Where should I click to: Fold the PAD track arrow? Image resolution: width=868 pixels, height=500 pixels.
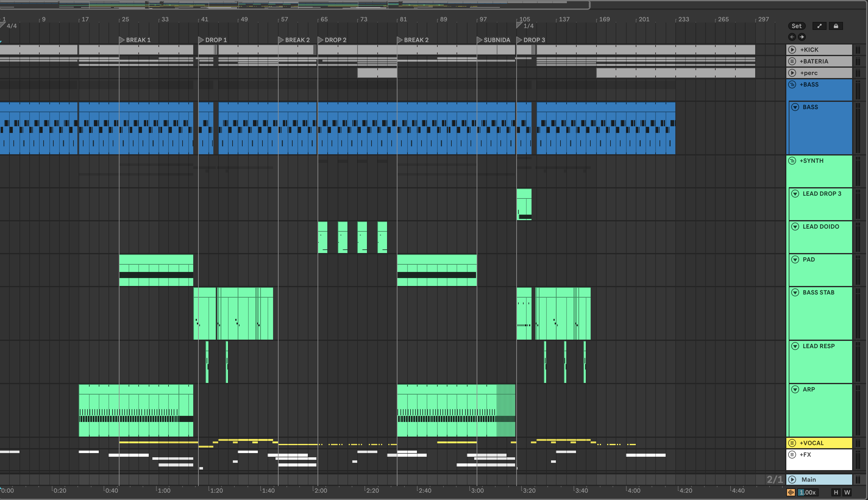[x=795, y=260]
